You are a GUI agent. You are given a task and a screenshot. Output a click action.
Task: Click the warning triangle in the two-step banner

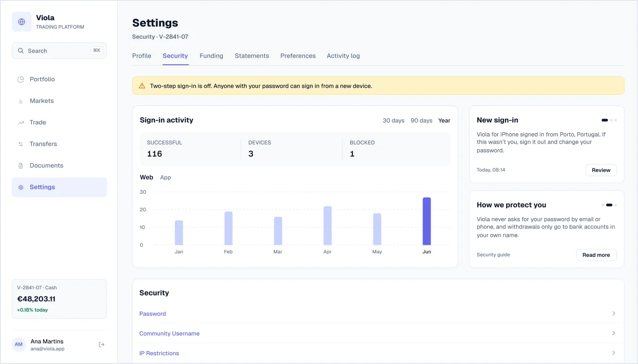pyautogui.click(x=142, y=86)
